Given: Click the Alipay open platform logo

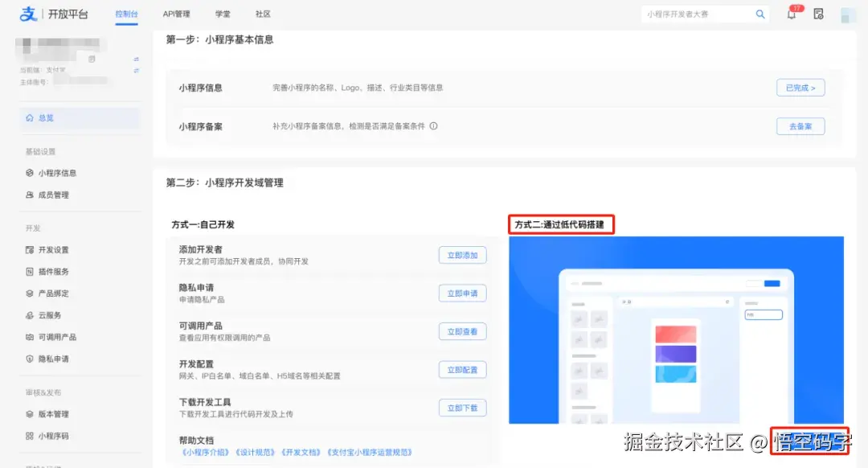Looking at the screenshot, I should 54,14.
